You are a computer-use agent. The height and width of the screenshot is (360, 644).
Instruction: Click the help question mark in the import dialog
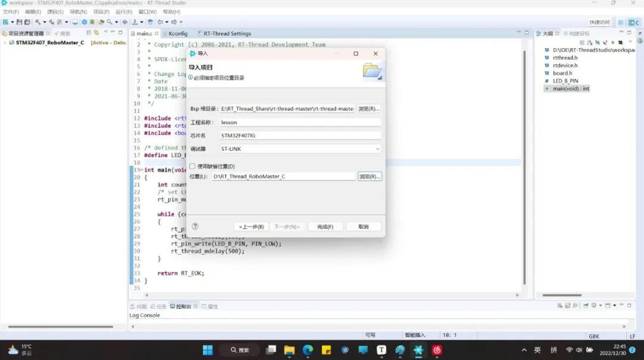click(x=195, y=226)
